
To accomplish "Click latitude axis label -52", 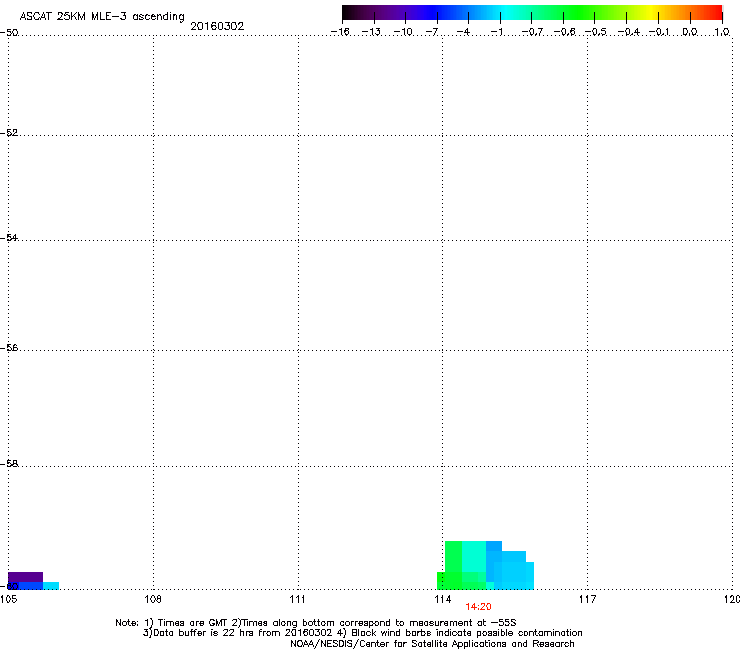I will click(9, 133).
